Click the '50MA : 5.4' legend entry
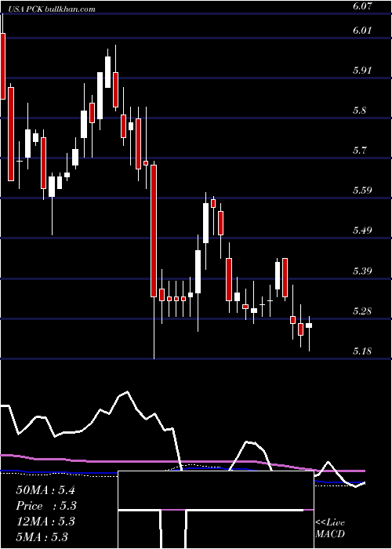Viewport: 392px width, 549px height. click(x=45, y=490)
